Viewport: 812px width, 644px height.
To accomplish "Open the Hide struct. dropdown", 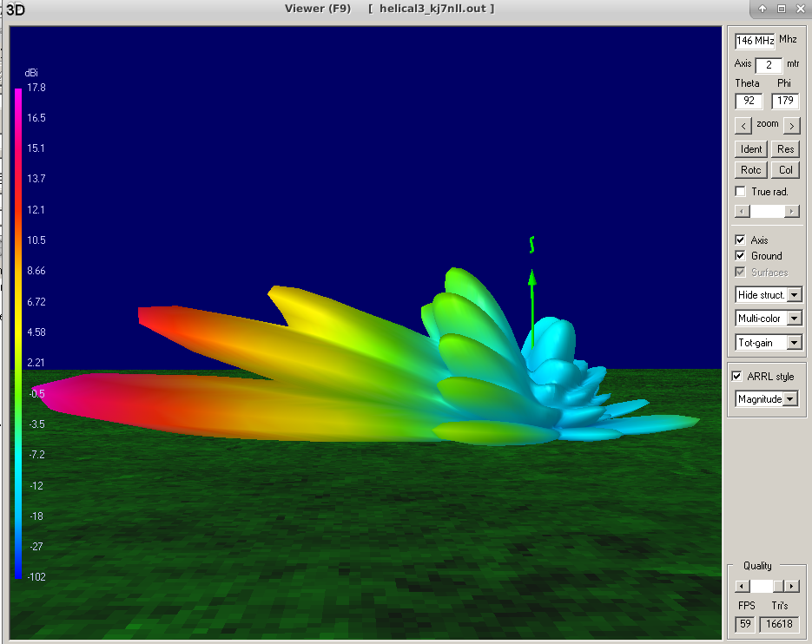I will pyautogui.click(x=769, y=294).
